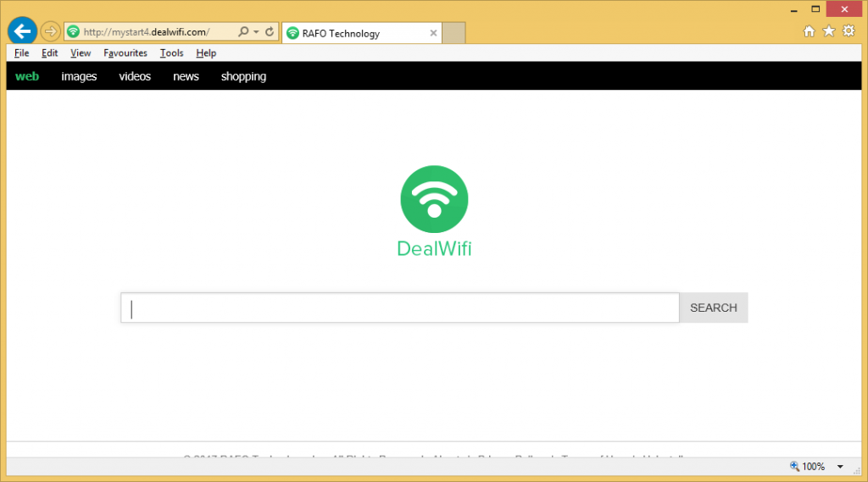Close the RAFO Technology tab
Image resolution: width=868 pixels, height=482 pixels.
click(x=433, y=33)
